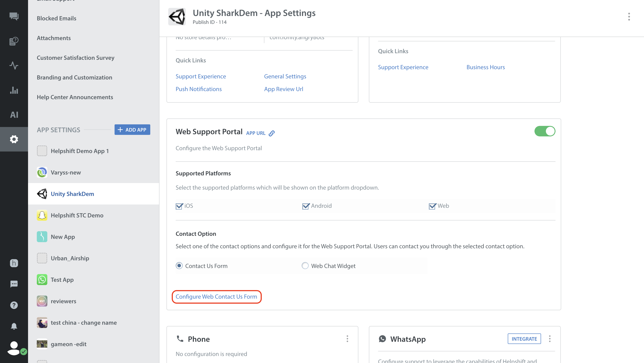
Task: Open the Phone card three-dot menu
Action: [347, 339]
